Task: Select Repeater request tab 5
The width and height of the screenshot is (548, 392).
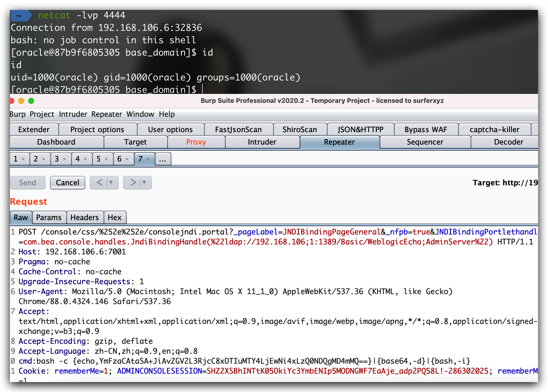Action: point(99,159)
